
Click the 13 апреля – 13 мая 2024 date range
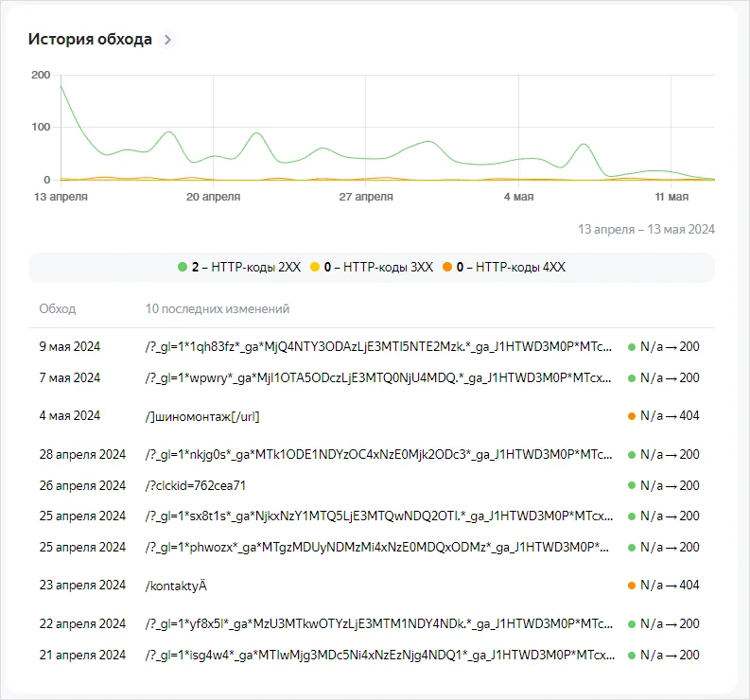point(646,229)
